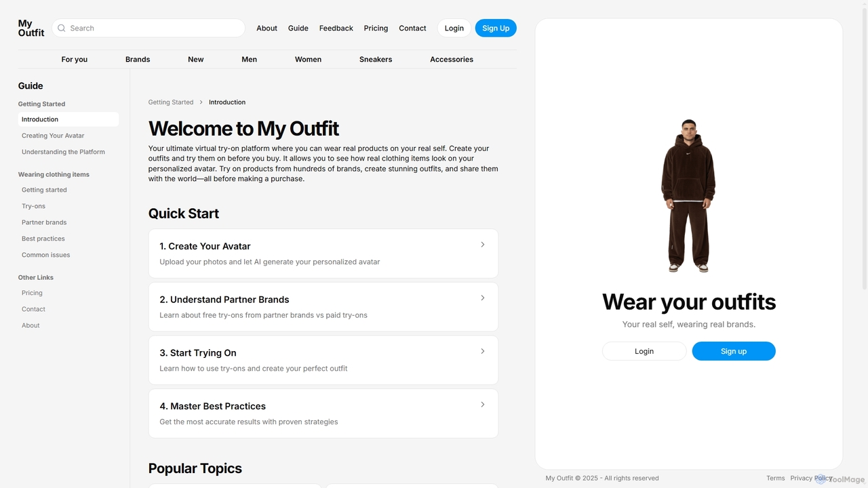Click the Getting Started breadcrumb
Viewport: 868px width, 488px height.
(x=171, y=102)
